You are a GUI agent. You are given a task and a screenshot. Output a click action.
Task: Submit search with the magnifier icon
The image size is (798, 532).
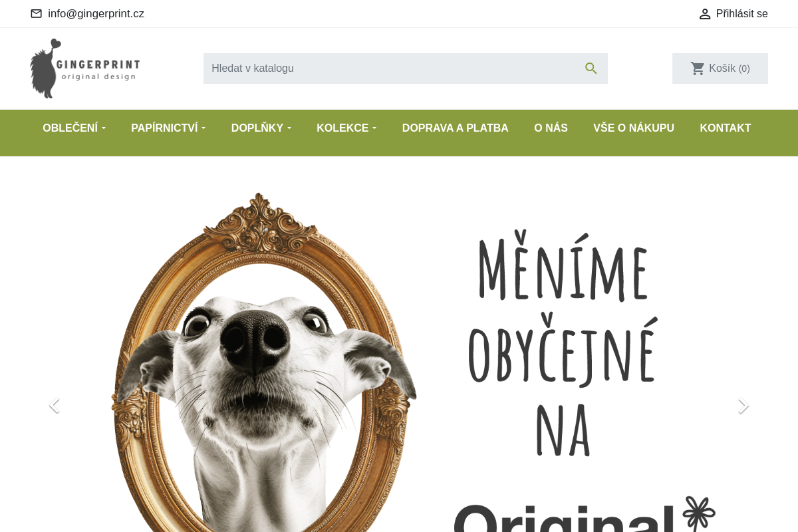[591, 68]
